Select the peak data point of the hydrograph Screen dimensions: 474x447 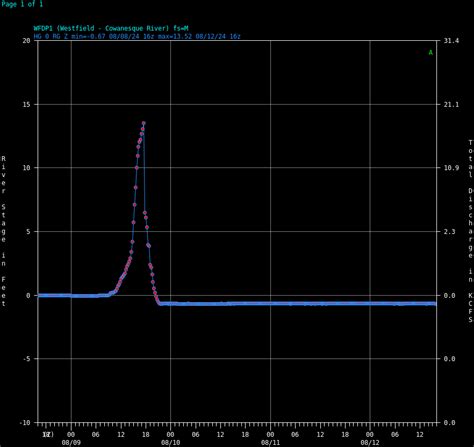(x=144, y=123)
